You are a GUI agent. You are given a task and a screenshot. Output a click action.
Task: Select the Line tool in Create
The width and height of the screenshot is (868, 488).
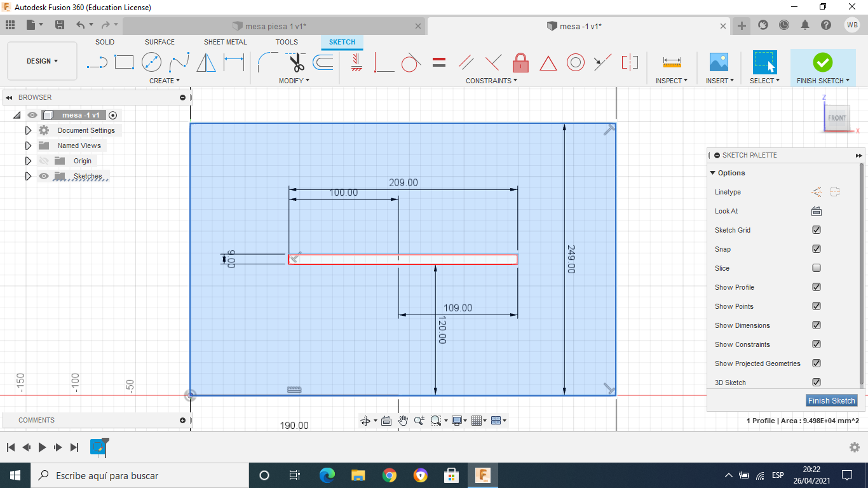[97, 62]
